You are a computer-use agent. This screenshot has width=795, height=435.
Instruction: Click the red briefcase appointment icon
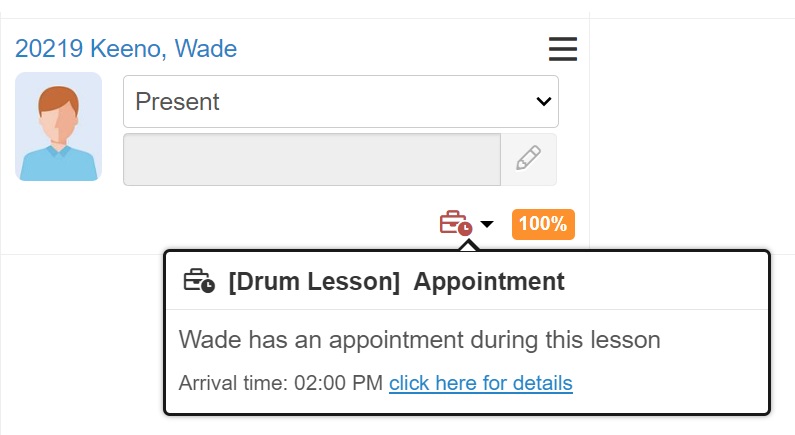pyautogui.click(x=455, y=223)
